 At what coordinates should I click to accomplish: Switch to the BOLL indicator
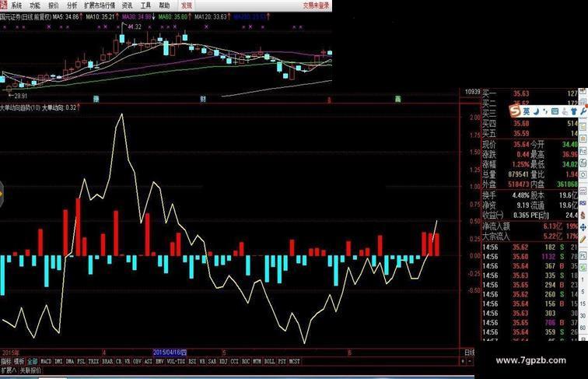click(269, 361)
